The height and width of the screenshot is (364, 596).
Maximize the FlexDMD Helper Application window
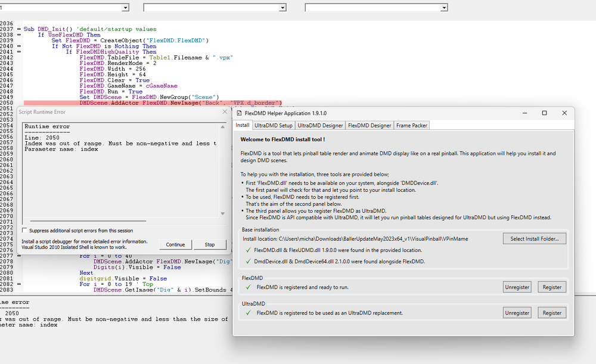coord(544,113)
